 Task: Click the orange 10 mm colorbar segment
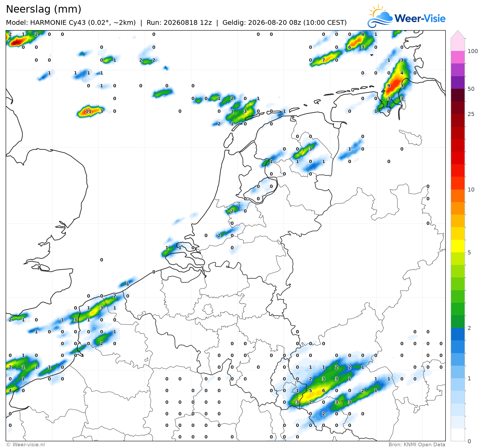point(458,196)
